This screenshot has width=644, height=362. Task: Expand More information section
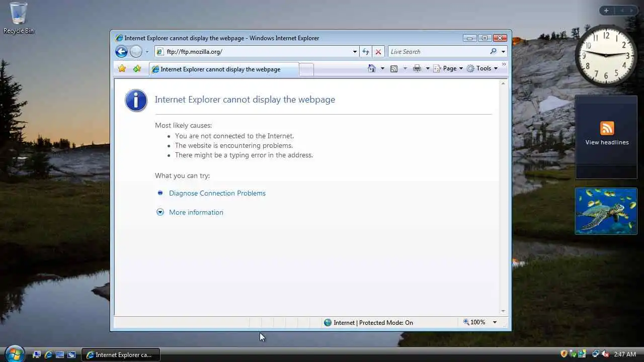coord(196,212)
